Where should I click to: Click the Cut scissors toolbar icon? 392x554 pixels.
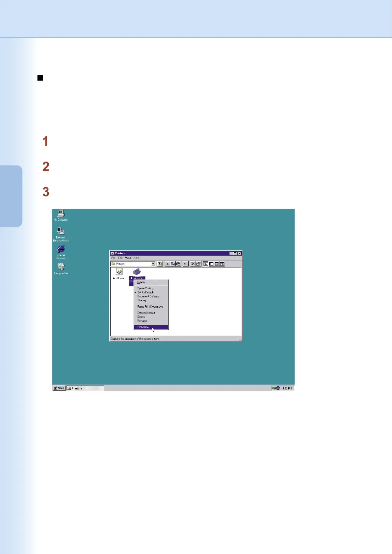pos(167,264)
